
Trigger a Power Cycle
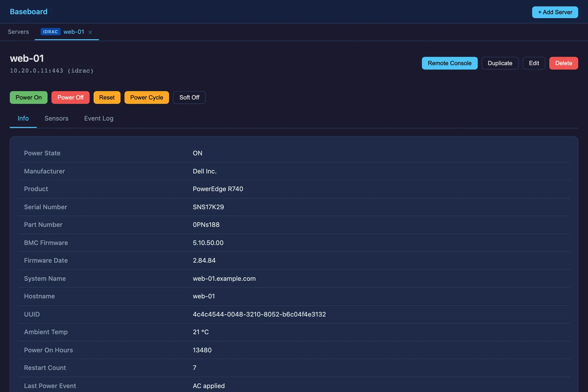tap(147, 97)
